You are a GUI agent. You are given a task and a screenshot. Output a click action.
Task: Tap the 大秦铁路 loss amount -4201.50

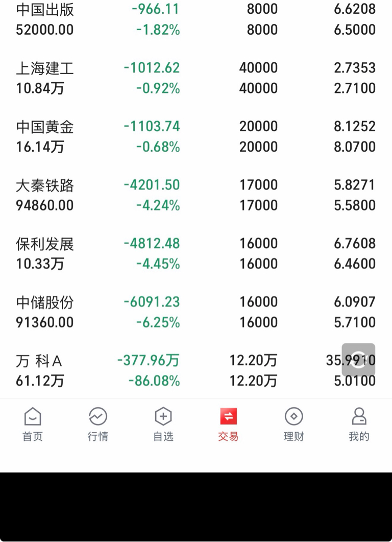tap(152, 185)
